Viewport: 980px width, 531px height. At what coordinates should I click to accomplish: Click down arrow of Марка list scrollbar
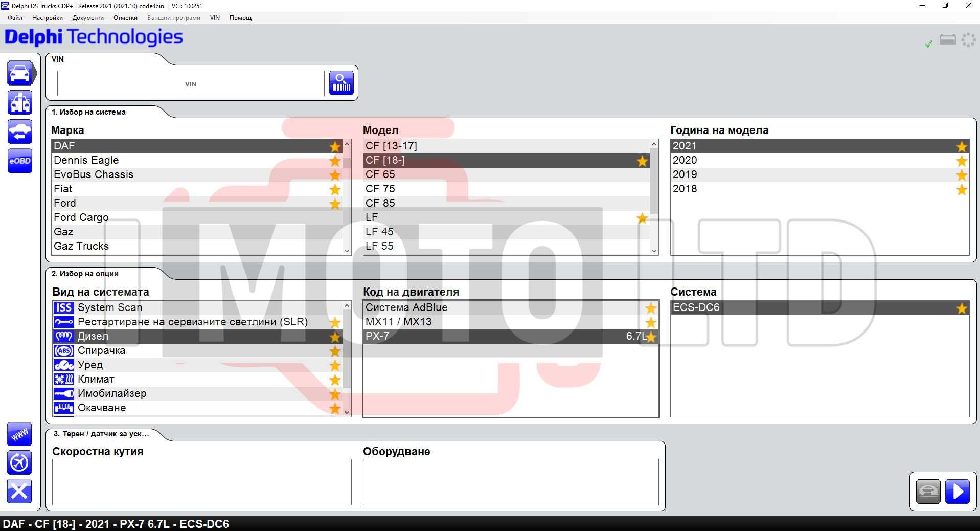347,251
